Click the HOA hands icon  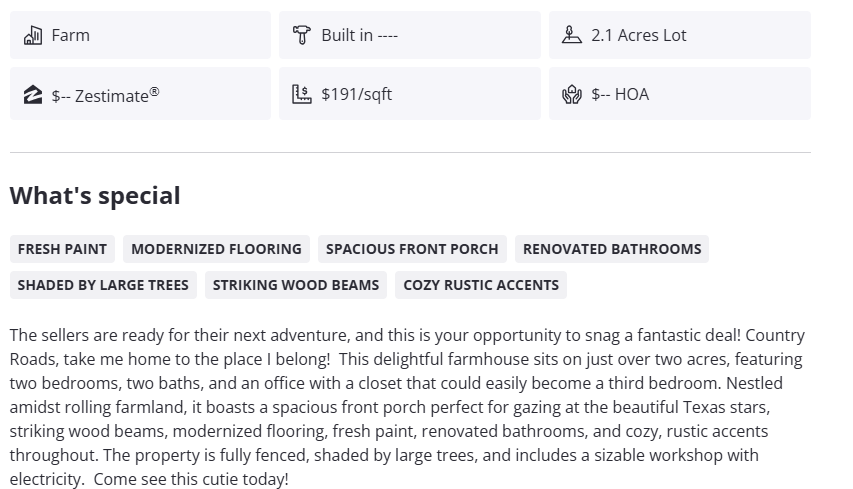click(x=571, y=95)
